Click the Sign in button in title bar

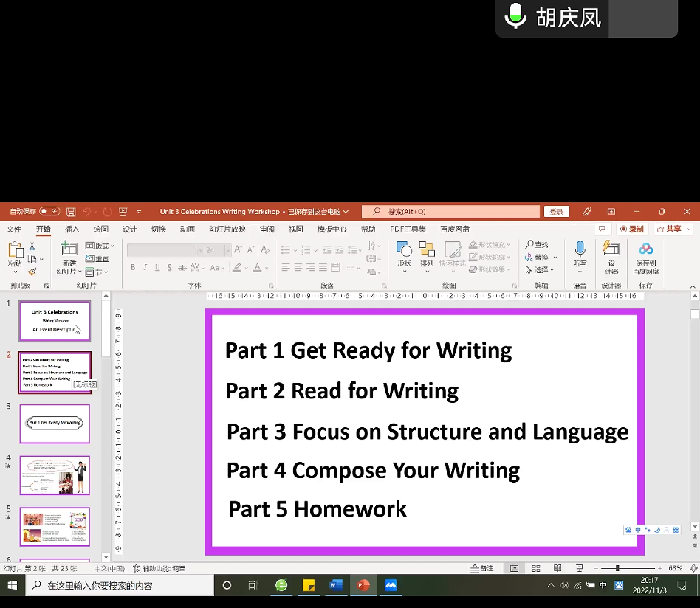(556, 212)
